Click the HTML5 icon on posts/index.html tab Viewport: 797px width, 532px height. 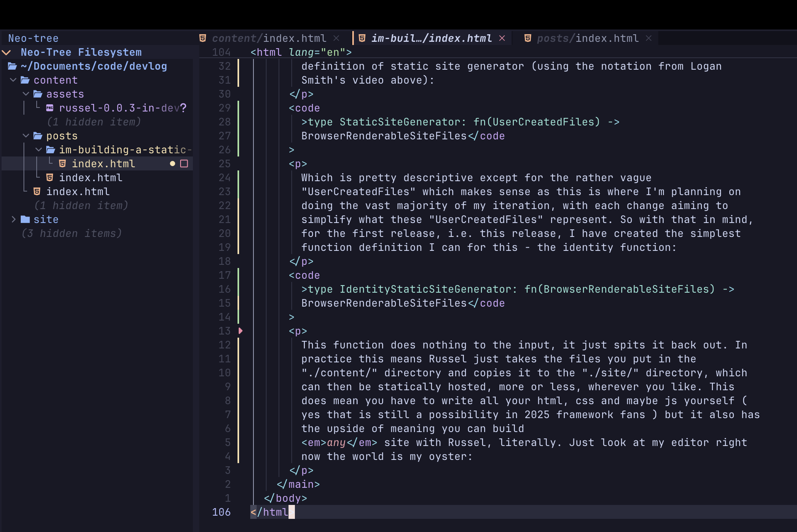[528, 38]
